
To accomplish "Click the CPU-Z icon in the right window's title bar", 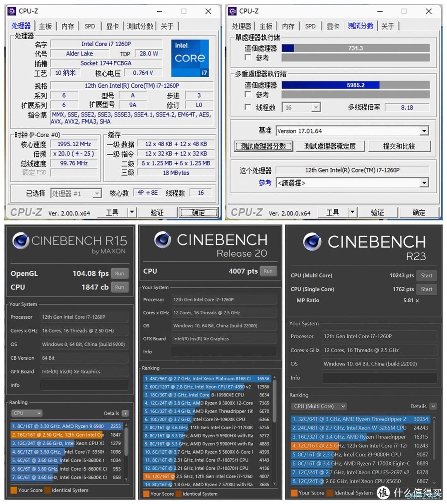I will click(x=233, y=11).
